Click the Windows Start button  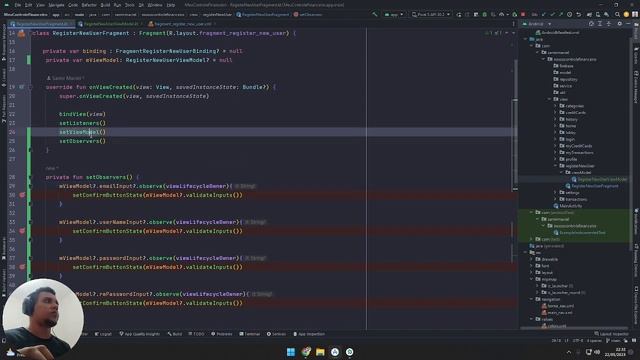pyautogui.click(x=291, y=352)
